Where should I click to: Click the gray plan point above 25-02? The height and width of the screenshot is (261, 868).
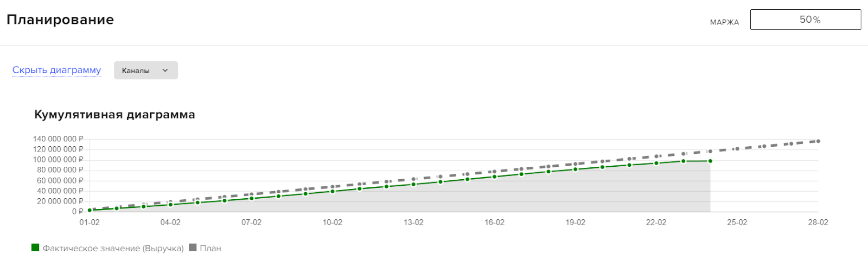737,148
